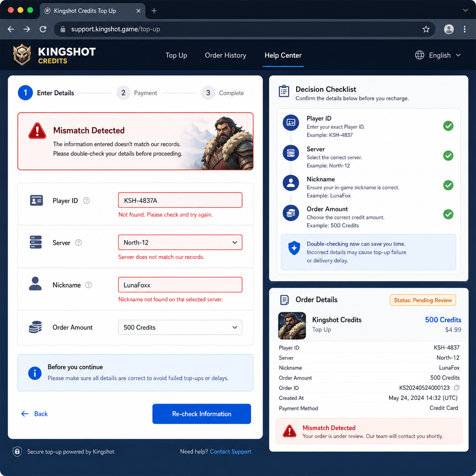The width and height of the screenshot is (476, 476).
Task: Click the shield plus icon in checklist tip
Action: tap(294, 248)
